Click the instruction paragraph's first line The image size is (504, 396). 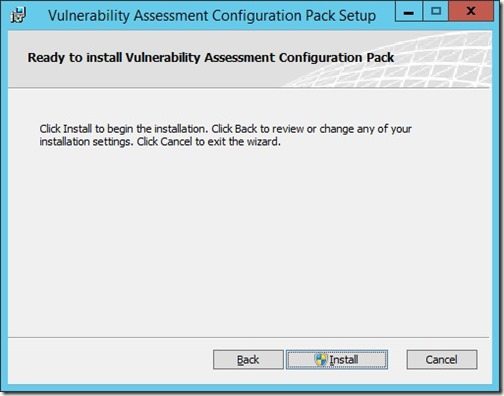point(226,129)
